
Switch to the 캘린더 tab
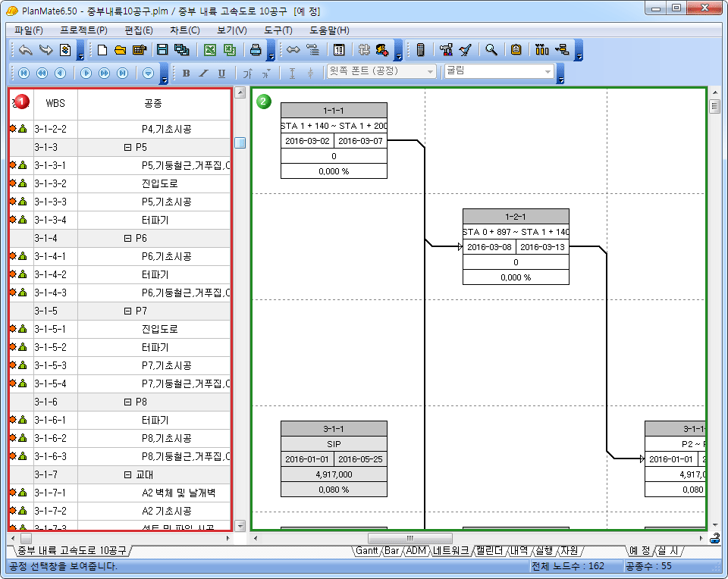pyautogui.click(x=490, y=551)
